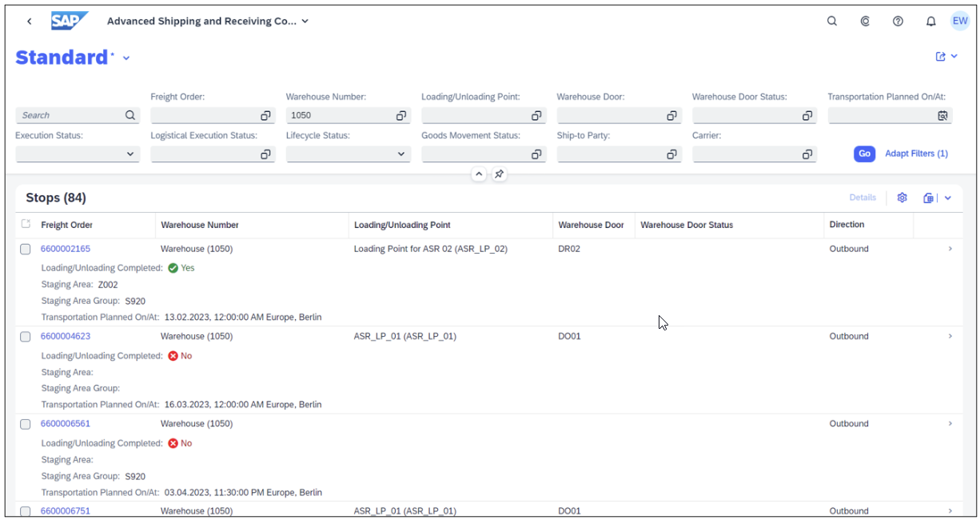Image resolution: width=980 pixels, height=520 pixels.
Task: Open value help for Warehouse Door Status filter
Action: [807, 115]
